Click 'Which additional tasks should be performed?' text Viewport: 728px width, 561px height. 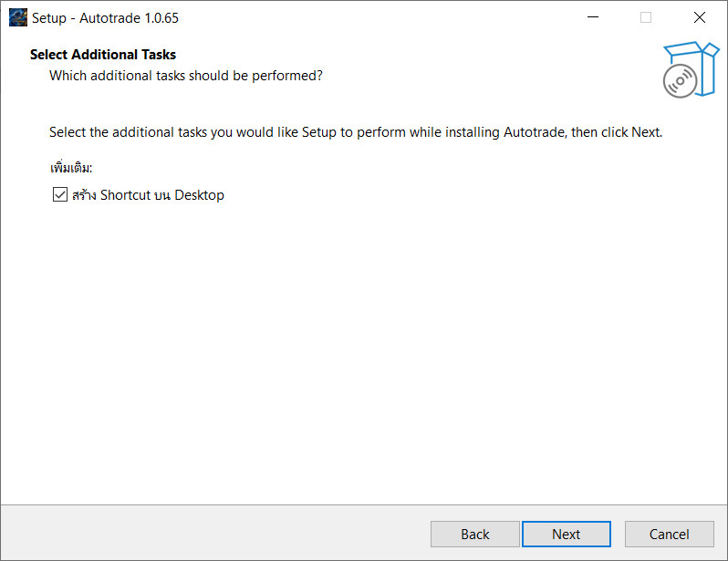coord(186,75)
